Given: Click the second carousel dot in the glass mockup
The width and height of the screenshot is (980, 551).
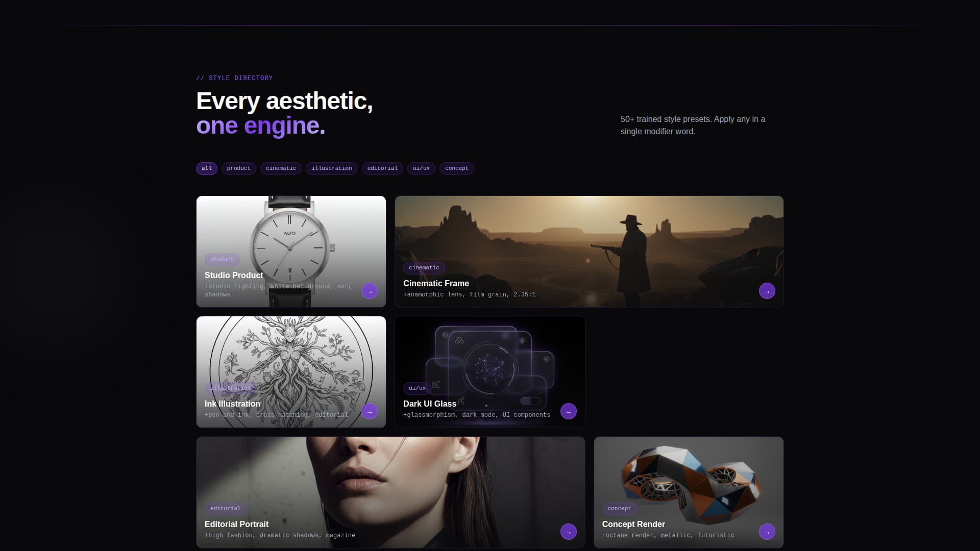Looking at the screenshot, I should (490, 406).
